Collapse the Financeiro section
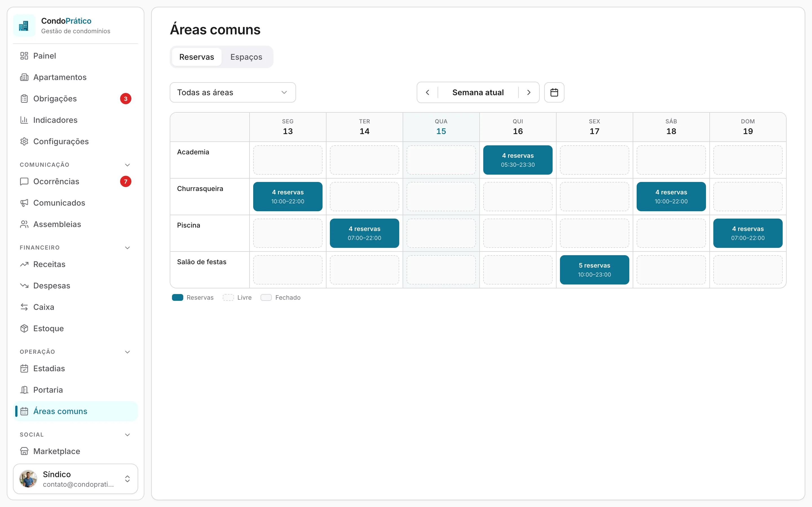Viewport: 812px width, 507px height. (127, 248)
